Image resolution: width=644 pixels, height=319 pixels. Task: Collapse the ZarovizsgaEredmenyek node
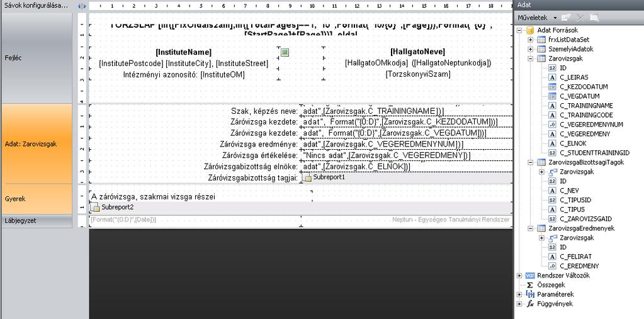point(531,228)
